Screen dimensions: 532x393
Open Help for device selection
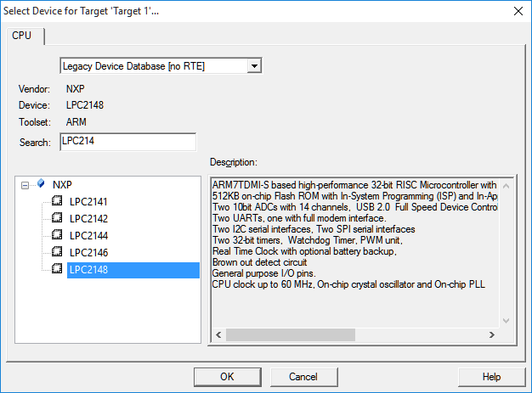click(x=491, y=377)
